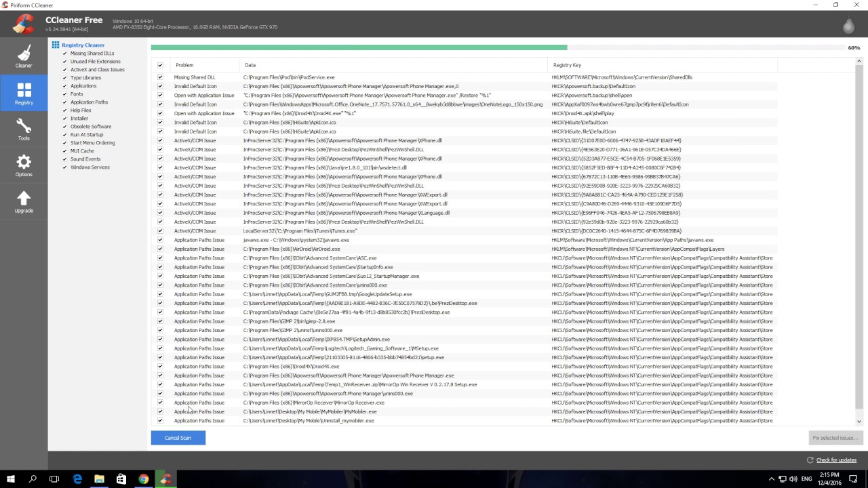Toggle the Fonts option
The width and height of the screenshot is (868, 488).
click(65, 94)
